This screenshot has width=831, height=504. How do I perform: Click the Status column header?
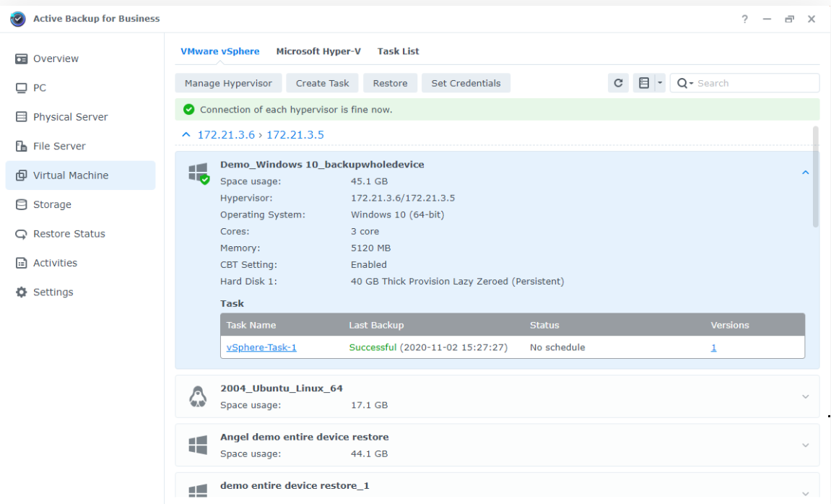[544, 326]
